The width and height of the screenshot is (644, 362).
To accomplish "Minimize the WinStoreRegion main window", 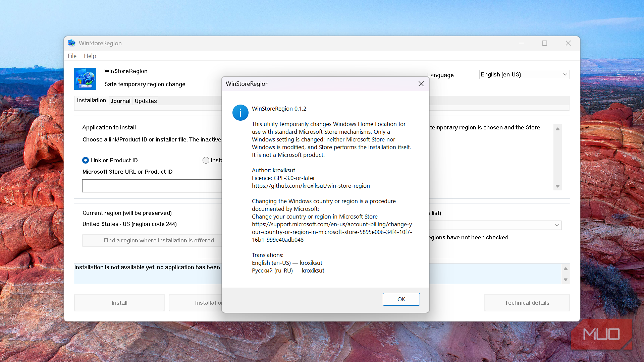I will (x=521, y=43).
